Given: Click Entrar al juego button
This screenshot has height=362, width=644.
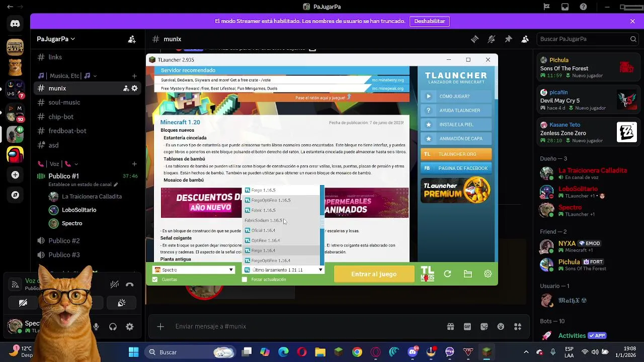Looking at the screenshot, I should [x=374, y=274].
